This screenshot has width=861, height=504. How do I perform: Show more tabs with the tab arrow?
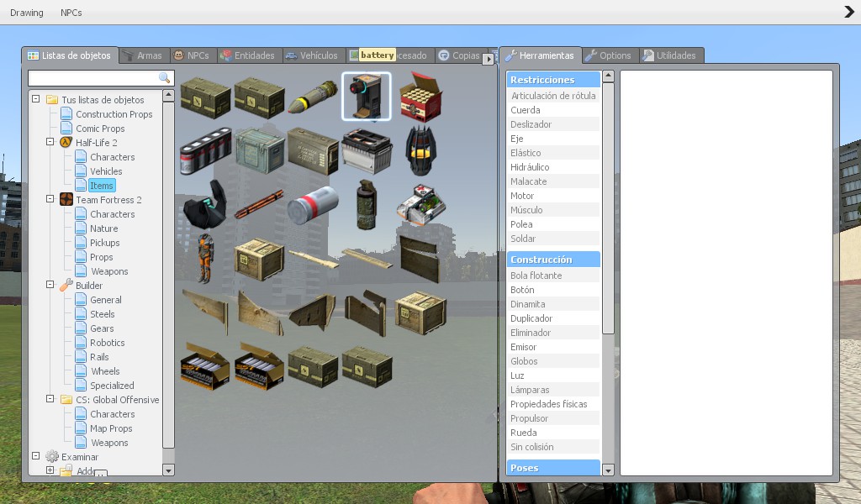pos(488,59)
